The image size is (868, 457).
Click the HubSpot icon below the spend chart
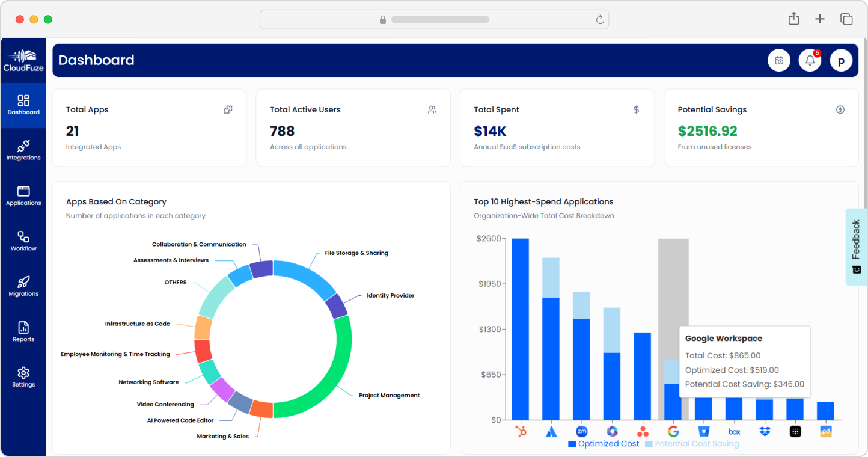tap(522, 431)
